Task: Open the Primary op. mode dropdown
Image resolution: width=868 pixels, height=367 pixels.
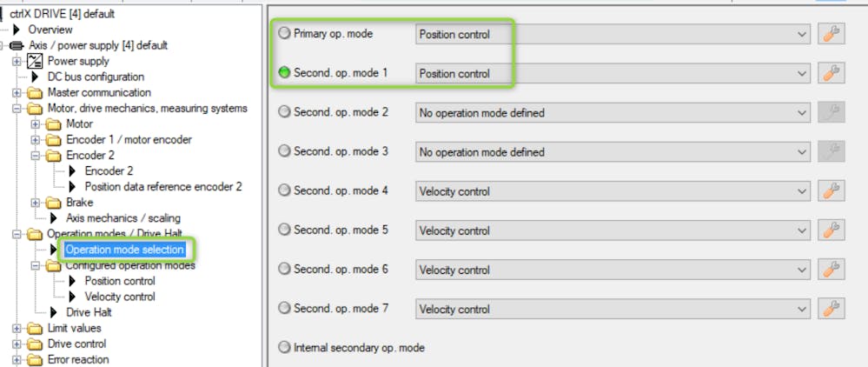Action: coord(613,35)
